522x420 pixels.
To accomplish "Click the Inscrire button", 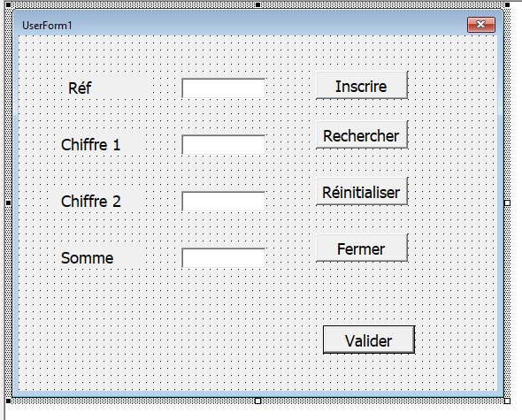I will tap(362, 85).
